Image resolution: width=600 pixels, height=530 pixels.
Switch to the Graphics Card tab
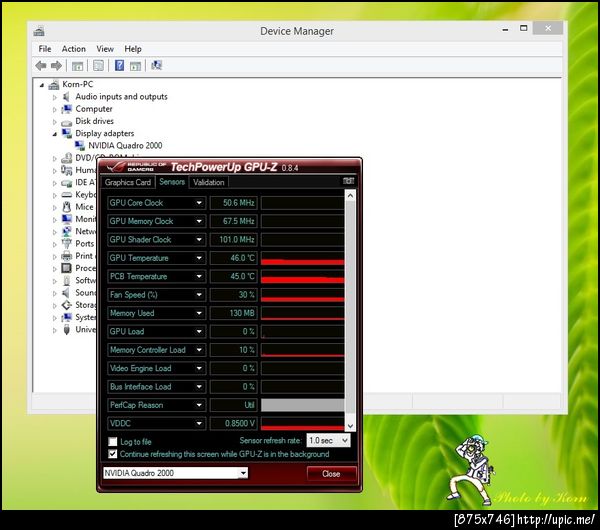click(128, 182)
